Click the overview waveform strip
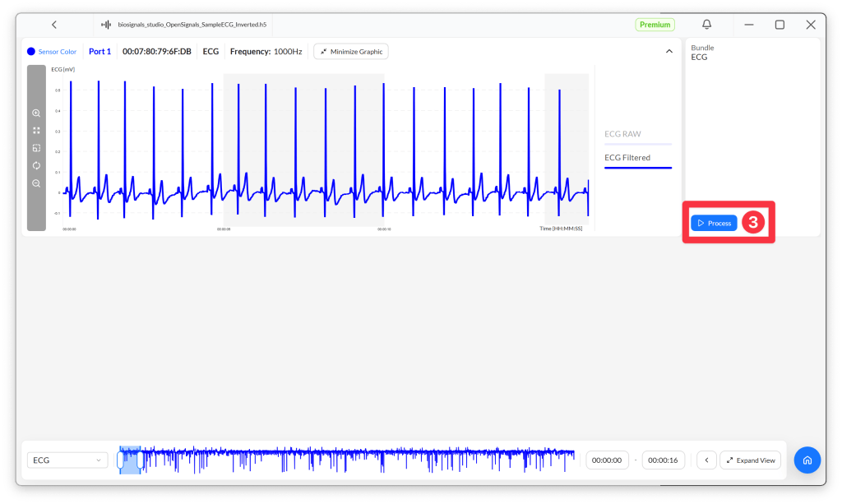The image size is (842, 504). (x=346, y=460)
